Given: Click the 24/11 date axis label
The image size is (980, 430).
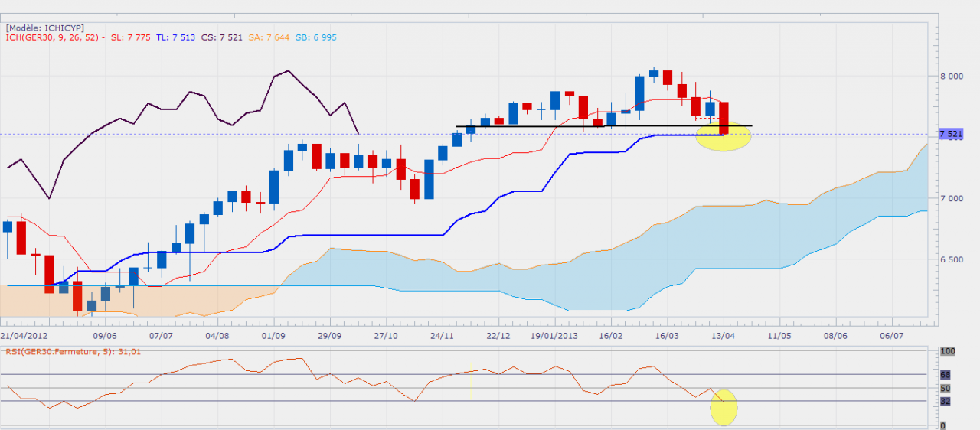Looking at the screenshot, I should pyautogui.click(x=443, y=335).
